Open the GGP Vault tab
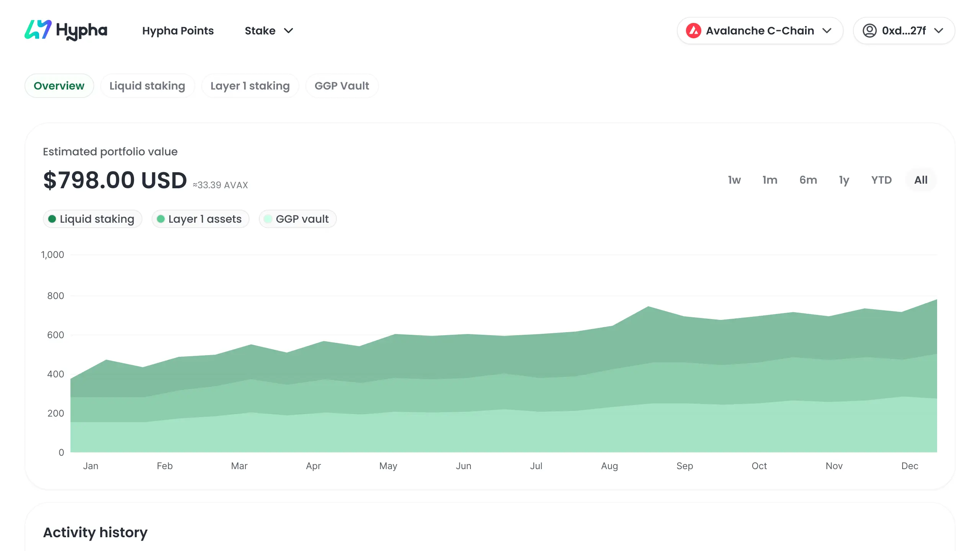The image size is (980, 551). (x=342, y=86)
